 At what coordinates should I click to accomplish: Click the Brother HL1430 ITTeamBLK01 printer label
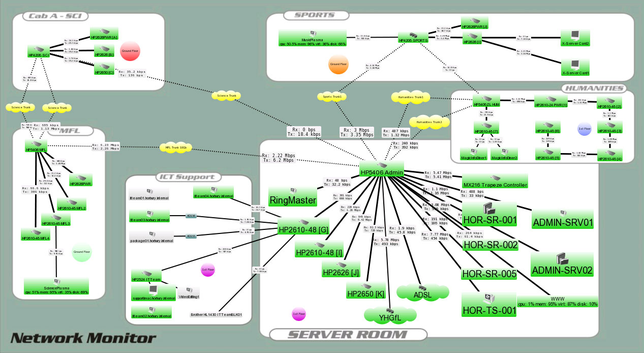pyautogui.click(x=217, y=314)
